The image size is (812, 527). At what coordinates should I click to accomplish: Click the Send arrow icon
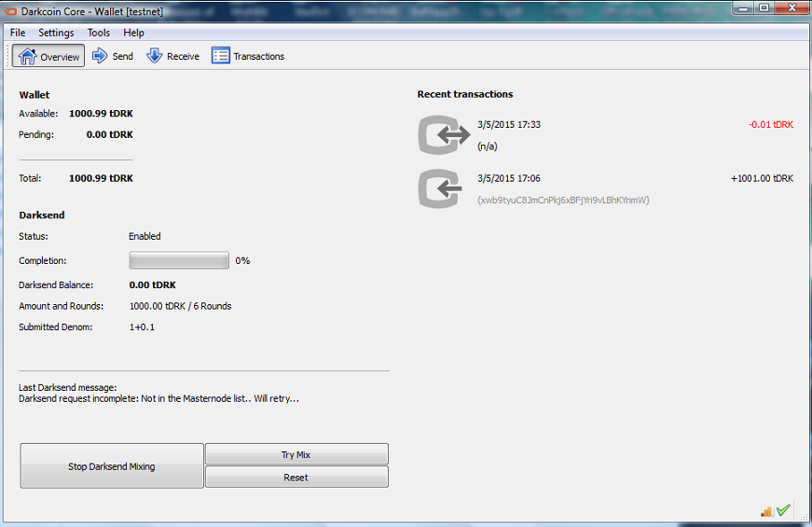pos(100,55)
